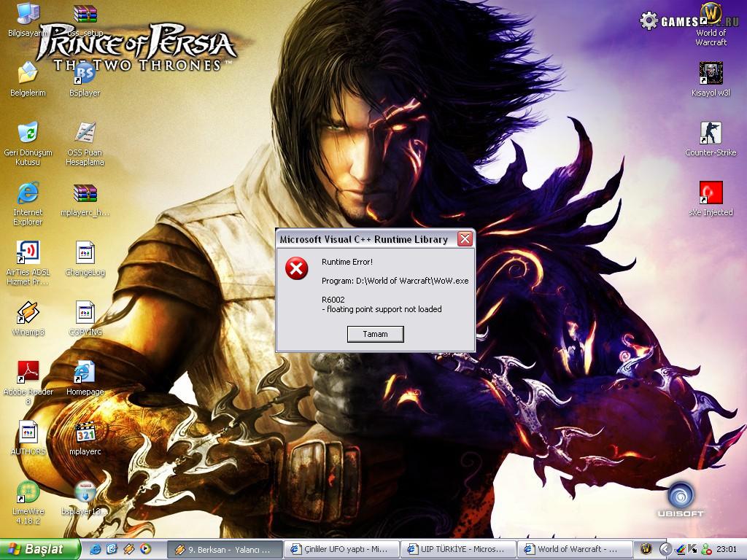
Task: Close the Microsoft Visual C++ Runtime Library dialog
Action: (x=464, y=239)
